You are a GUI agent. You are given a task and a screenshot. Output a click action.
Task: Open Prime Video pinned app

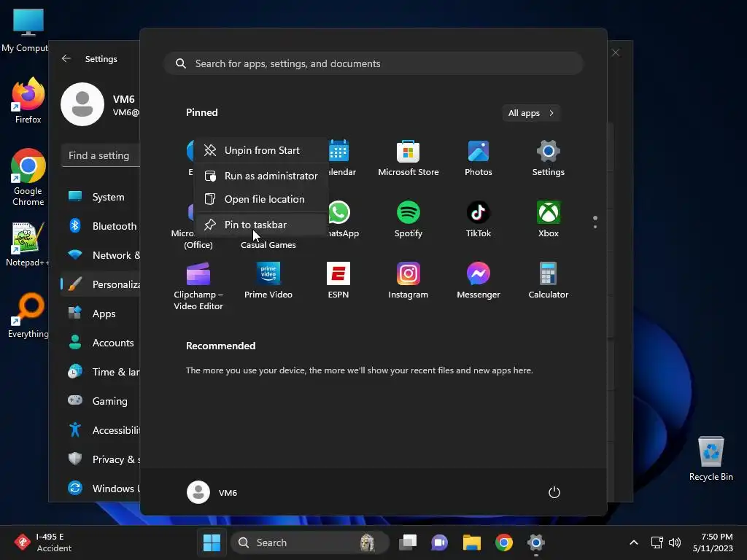(268, 281)
